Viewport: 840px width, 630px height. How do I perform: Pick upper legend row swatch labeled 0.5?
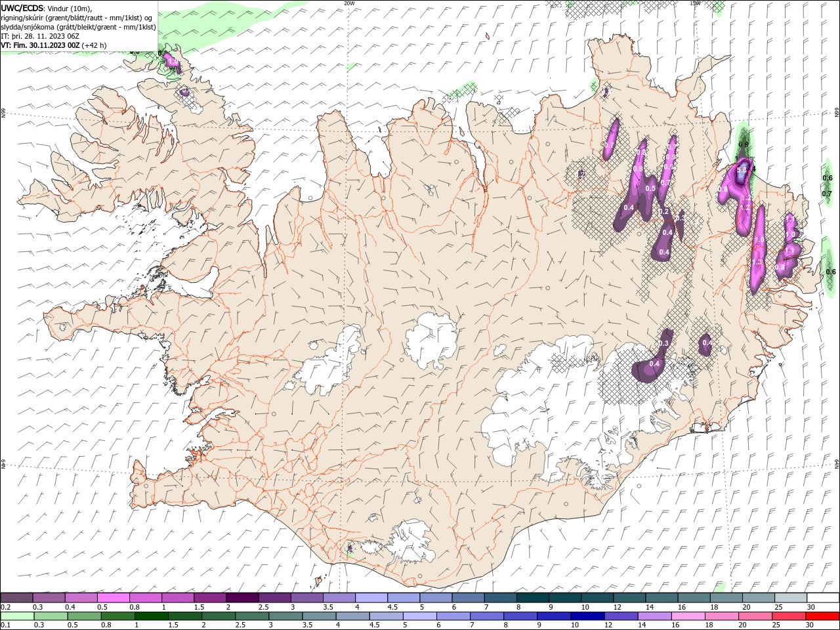[x=113, y=598]
